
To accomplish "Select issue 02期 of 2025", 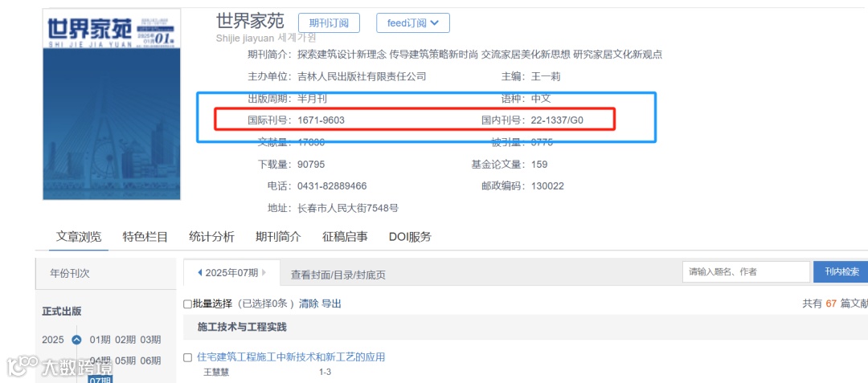I will tap(125, 340).
